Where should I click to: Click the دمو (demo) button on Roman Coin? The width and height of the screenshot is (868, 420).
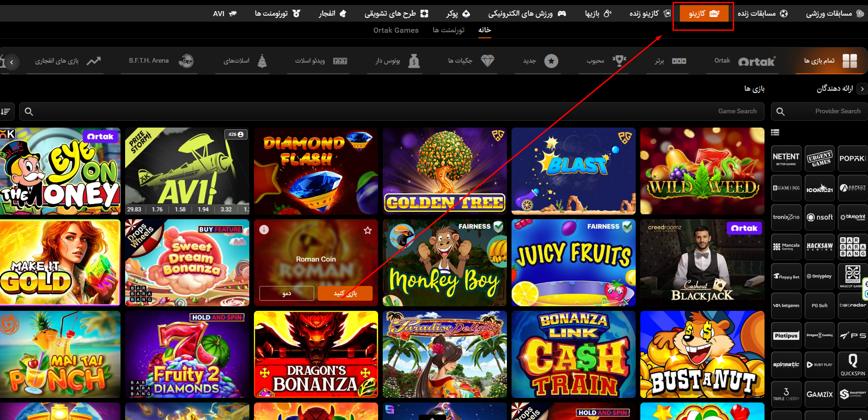click(x=287, y=293)
